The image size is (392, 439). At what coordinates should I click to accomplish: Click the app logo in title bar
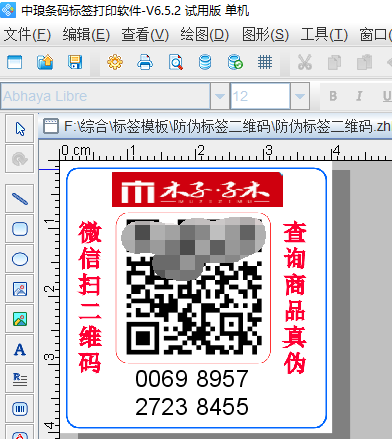(7, 9)
